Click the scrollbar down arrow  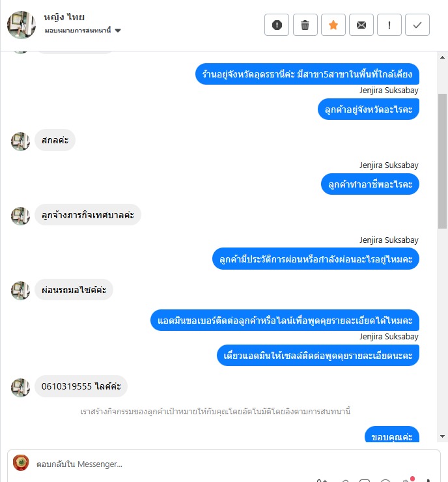click(442, 436)
